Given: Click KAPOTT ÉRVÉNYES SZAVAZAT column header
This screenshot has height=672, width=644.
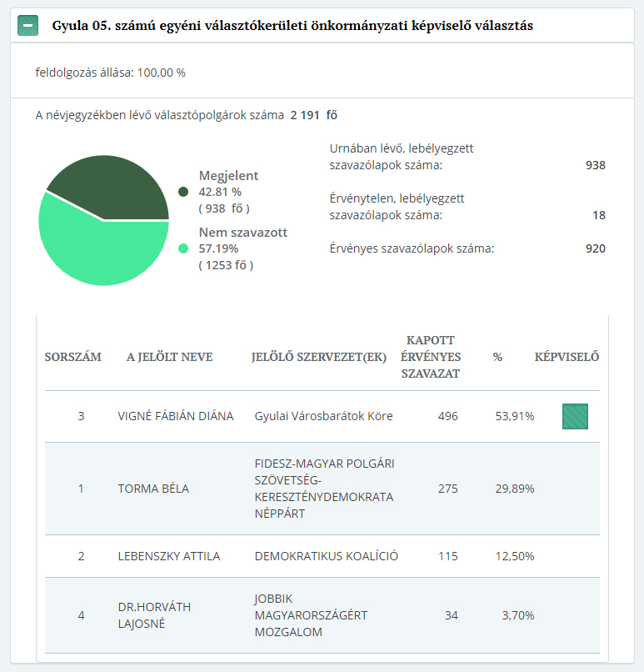Looking at the screenshot, I should (431, 357).
